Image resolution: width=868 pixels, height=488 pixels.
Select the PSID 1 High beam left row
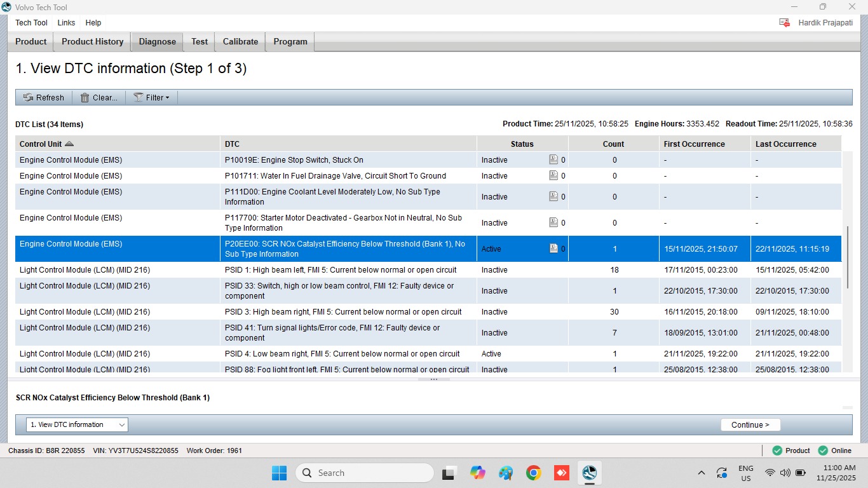coord(428,270)
